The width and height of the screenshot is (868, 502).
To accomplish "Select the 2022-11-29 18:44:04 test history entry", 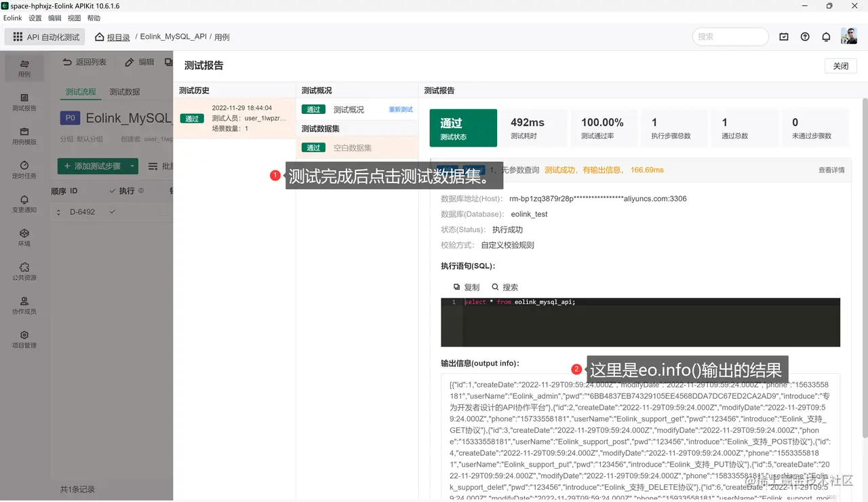I will click(235, 118).
